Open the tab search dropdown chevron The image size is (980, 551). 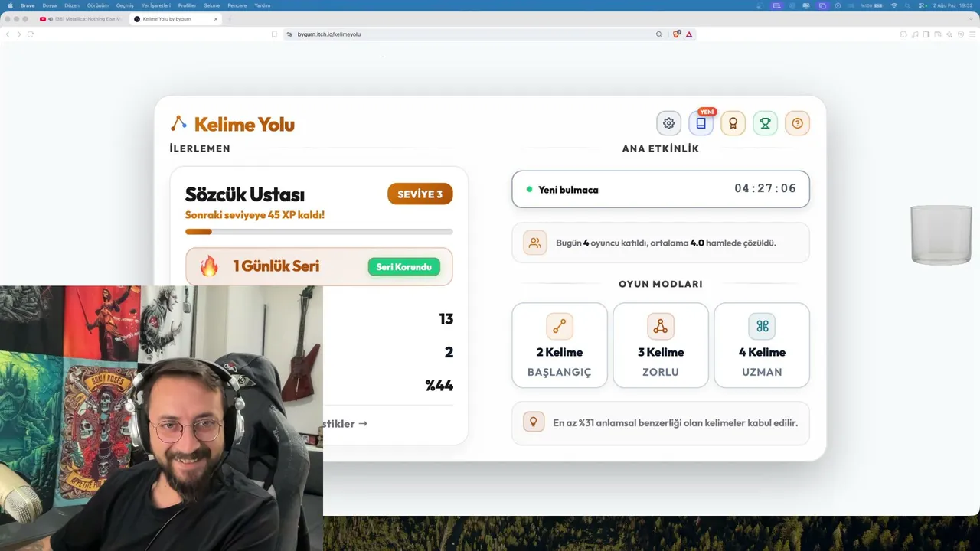(x=972, y=18)
